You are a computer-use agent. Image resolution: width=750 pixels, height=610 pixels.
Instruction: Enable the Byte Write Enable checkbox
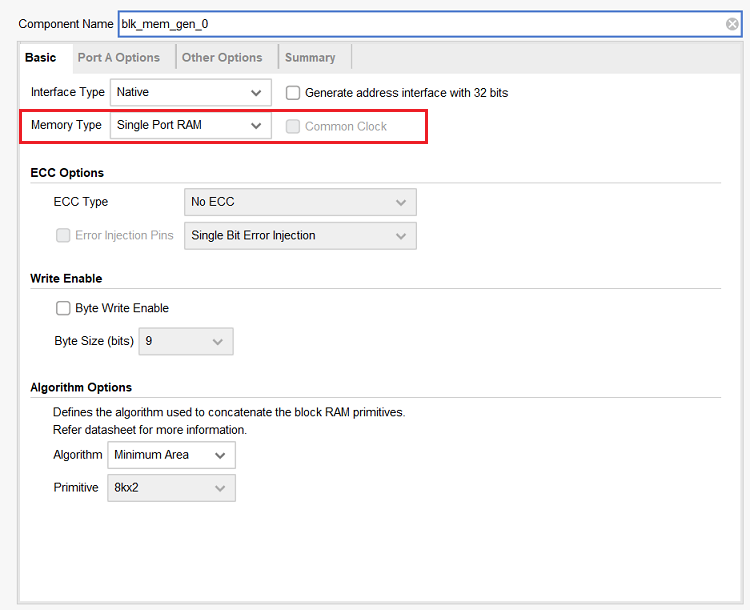point(63,309)
